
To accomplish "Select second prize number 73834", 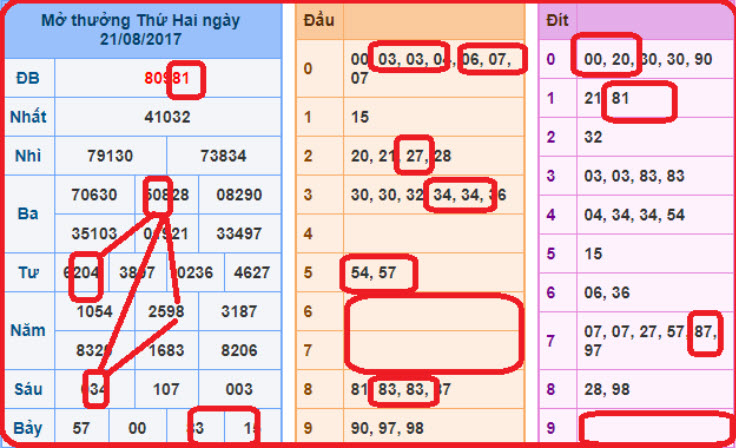I will pyautogui.click(x=224, y=156).
